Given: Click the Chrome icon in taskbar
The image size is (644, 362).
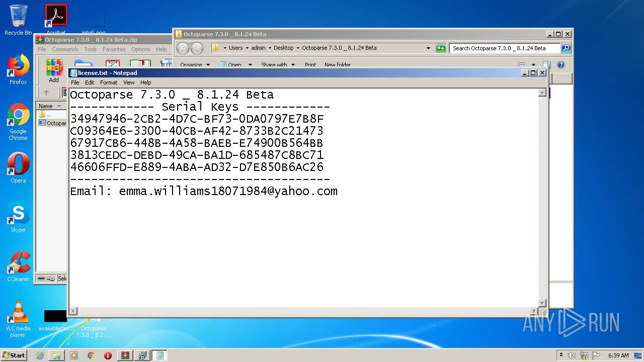Looking at the screenshot, I should pyautogui.click(x=91, y=355).
